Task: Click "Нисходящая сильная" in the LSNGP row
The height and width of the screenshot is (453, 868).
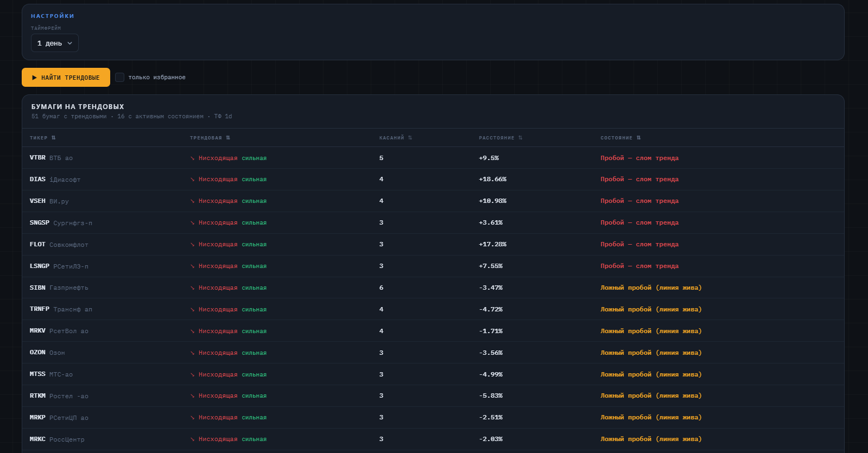Action: click(x=229, y=266)
